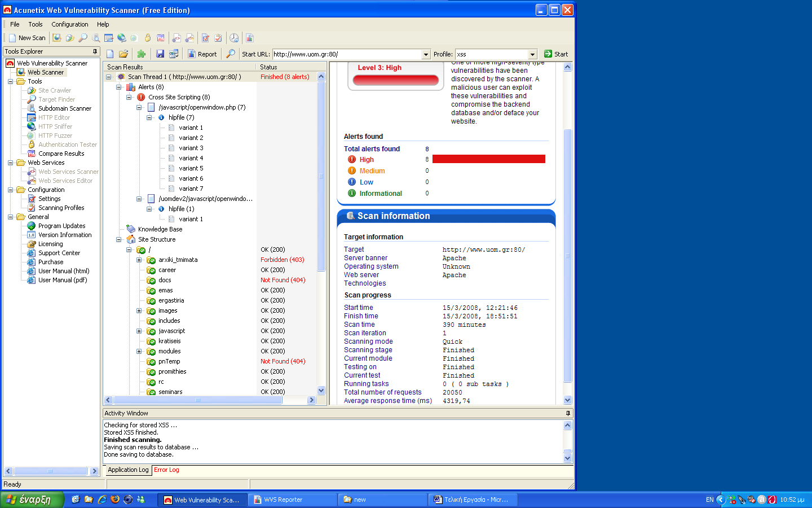Expand the images folder node
Viewport: 812px width, 508px height.
pyautogui.click(x=139, y=310)
